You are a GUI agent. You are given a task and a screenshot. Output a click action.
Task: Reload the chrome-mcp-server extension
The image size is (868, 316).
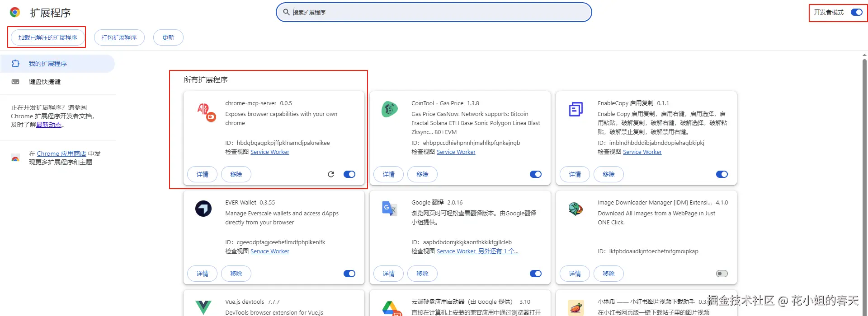(x=331, y=174)
